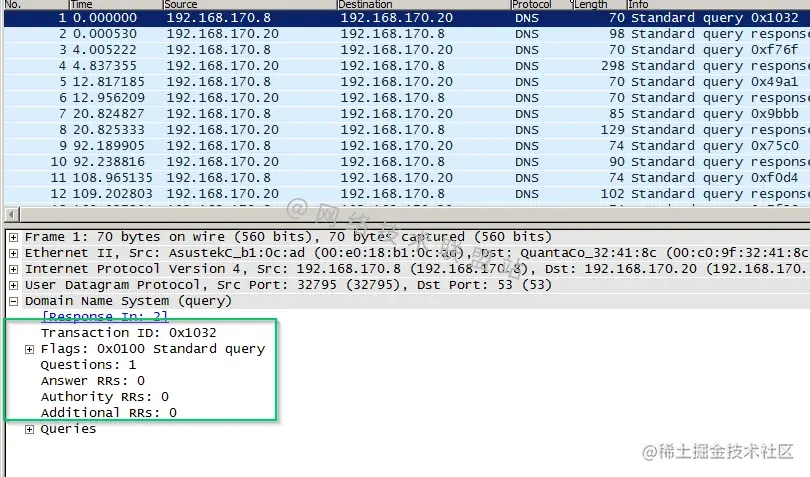This screenshot has height=477, width=810.
Task: Select the Queries tree label
Action: point(68,429)
